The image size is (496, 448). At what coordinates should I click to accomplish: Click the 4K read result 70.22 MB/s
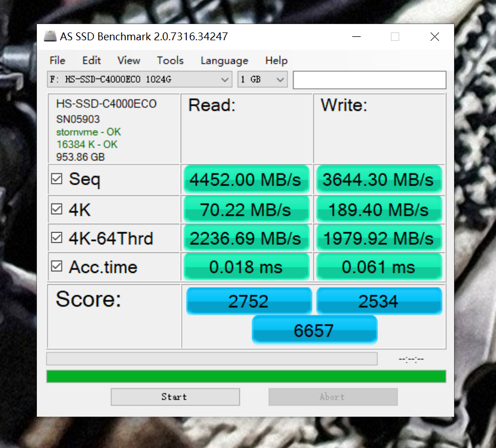pyautogui.click(x=247, y=209)
